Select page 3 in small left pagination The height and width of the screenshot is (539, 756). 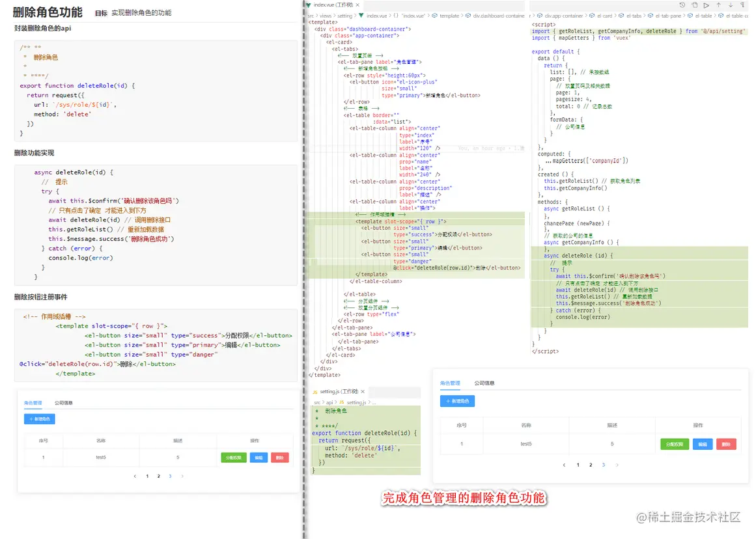[170, 476]
